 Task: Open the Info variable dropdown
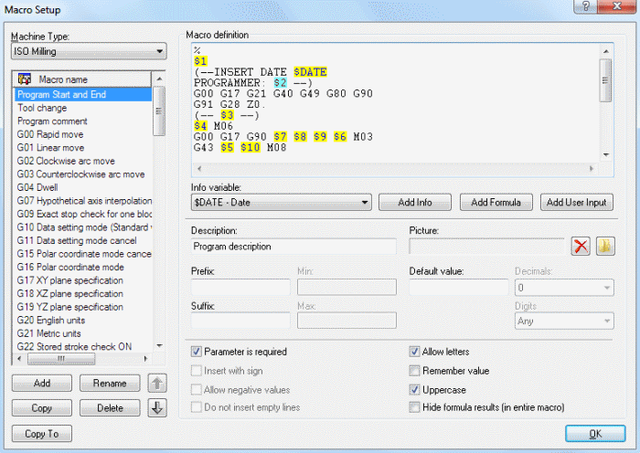281,202
